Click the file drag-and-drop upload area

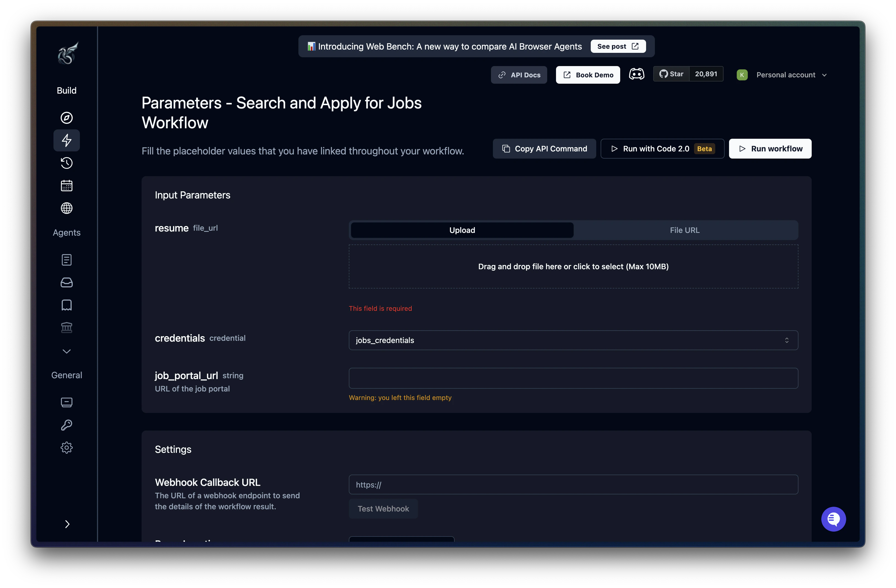(573, 266)
